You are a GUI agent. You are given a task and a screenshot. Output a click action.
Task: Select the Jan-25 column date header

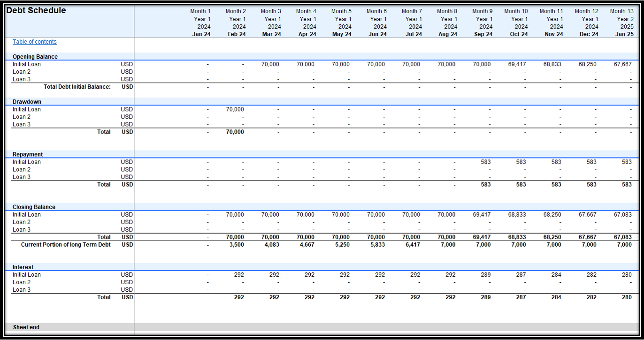[624, 34]
